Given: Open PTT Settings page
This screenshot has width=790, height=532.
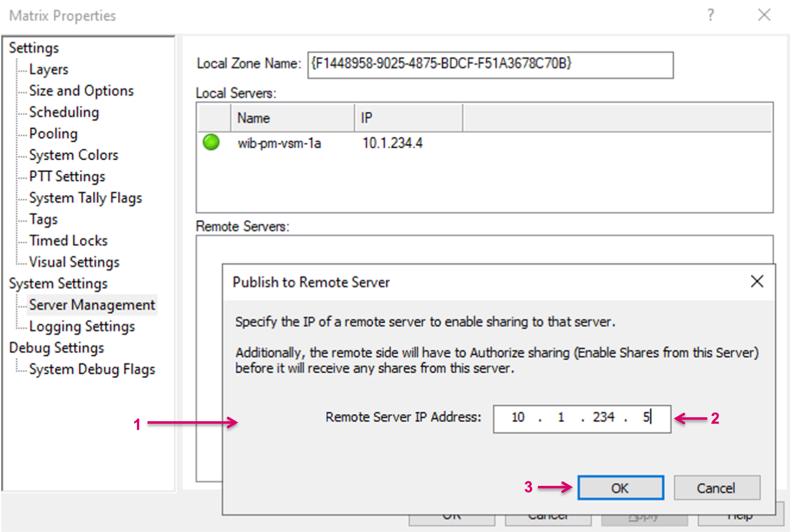Looking at the screenshot, I should (x=67, y=176).
